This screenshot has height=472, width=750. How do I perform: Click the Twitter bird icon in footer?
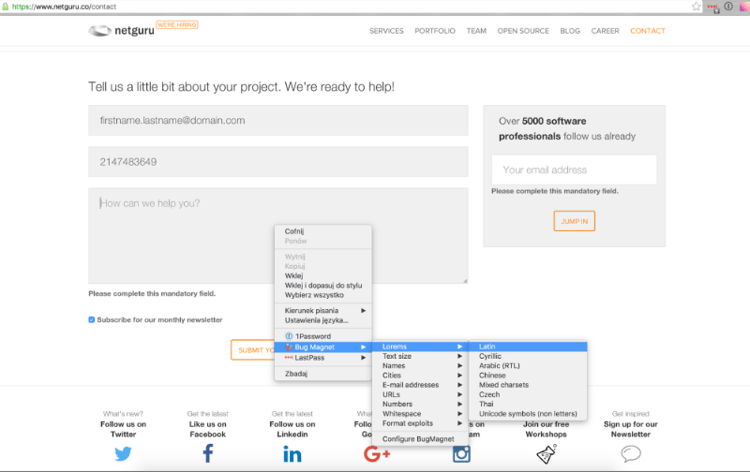click(123, 454)
